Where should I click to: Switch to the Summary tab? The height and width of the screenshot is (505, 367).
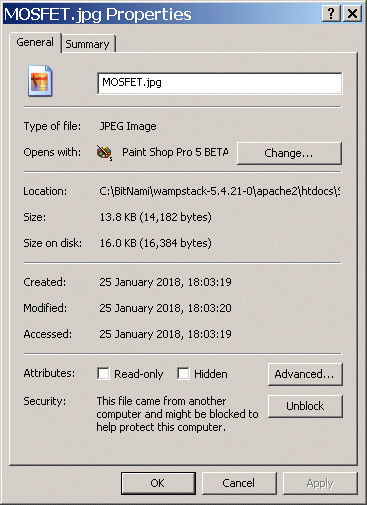88,44
